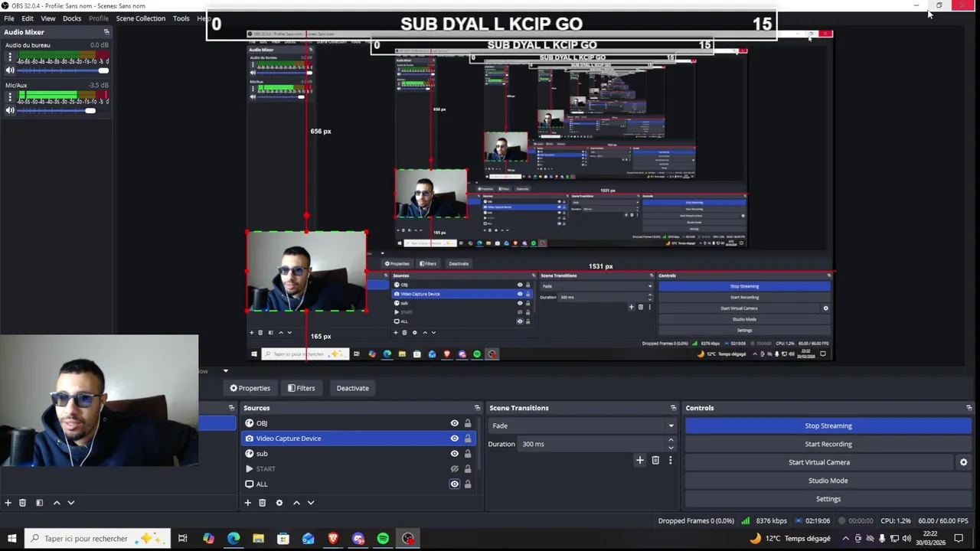Screen dimensions: 980x551
Task: Click Stop Streaming
Action: (828, 425)
